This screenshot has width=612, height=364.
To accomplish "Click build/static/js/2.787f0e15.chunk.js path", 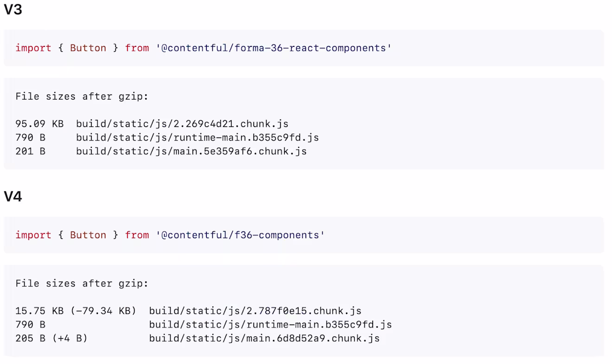I will [x=255, y=311].
